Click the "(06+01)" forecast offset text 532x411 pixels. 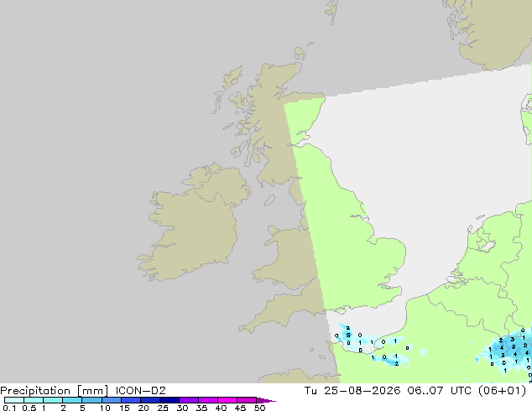click(x=502, y=391)
